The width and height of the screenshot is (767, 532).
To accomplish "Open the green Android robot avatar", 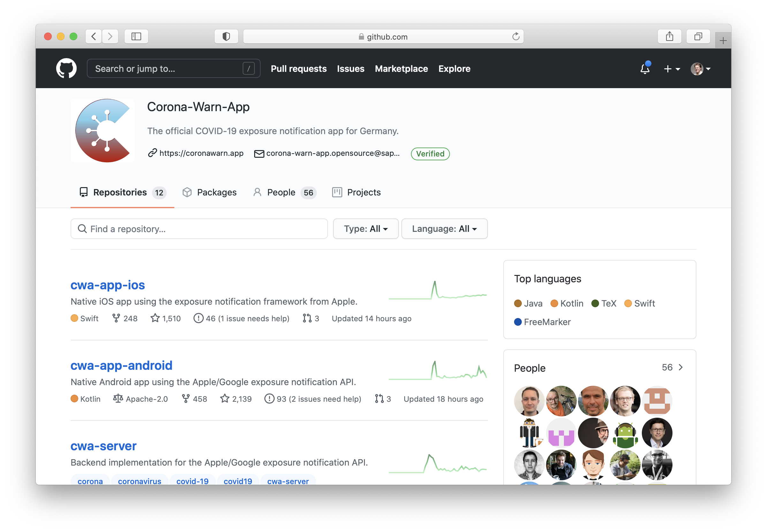I will coord(625,433).
